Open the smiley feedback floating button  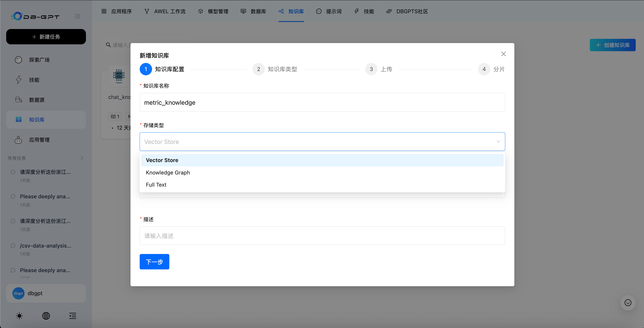628,302
